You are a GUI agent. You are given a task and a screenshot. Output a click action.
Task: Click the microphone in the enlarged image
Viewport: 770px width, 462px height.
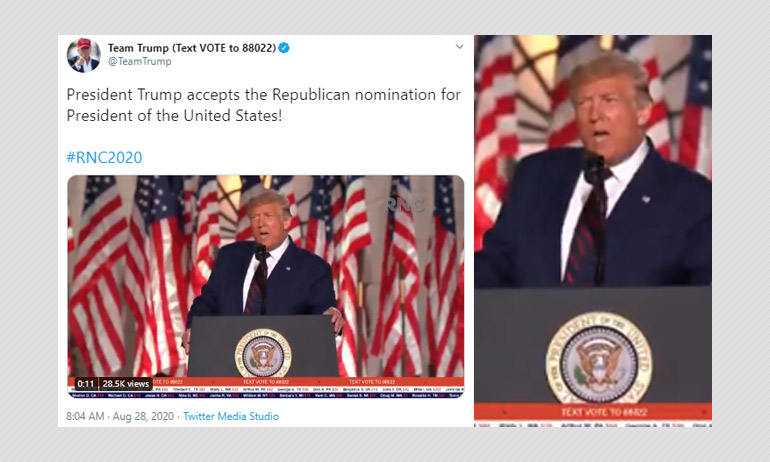(x=594, y=169)
